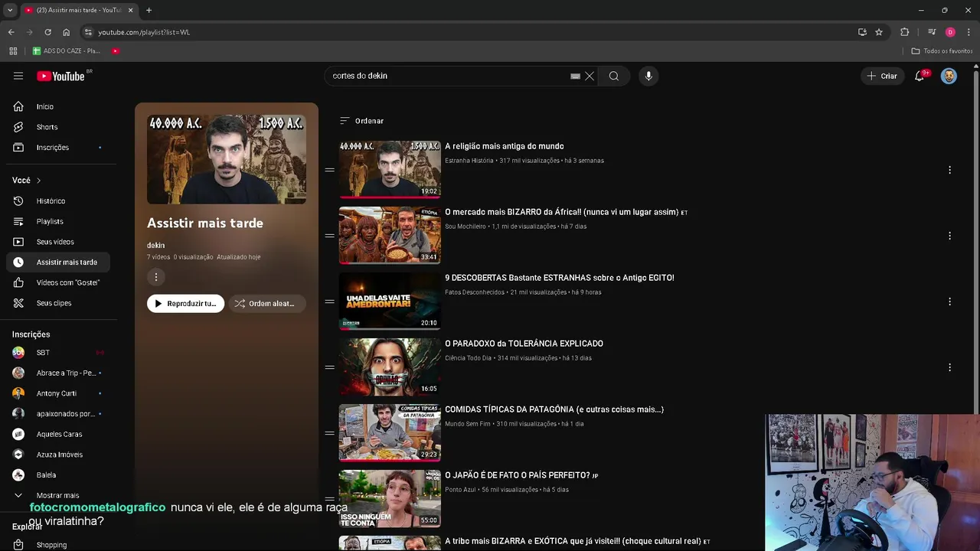This screenshot has width=980, height=551.
Task: Expand the Você section chevron
Action: pos(38,181)
